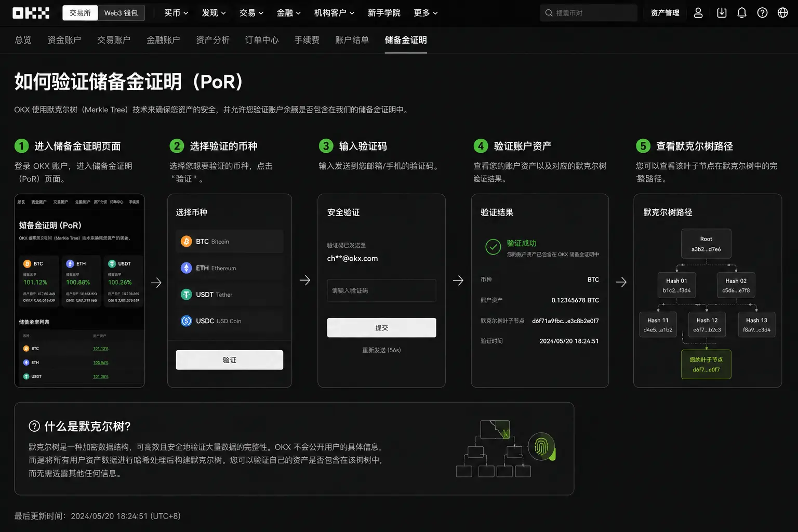Go to the 手续费 tab
Image resolution: width=798 pixels, height=532 pixels.
pyautogui.click(x=307, y=40)
